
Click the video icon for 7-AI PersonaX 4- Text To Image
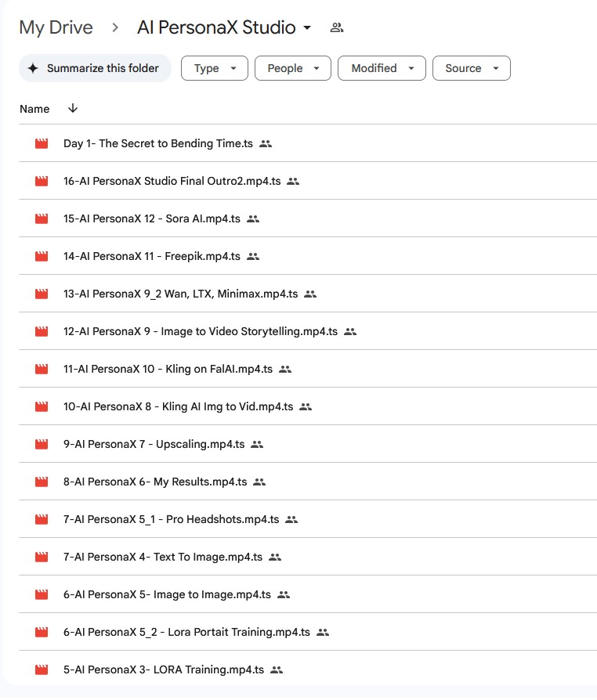click(42, 557)
